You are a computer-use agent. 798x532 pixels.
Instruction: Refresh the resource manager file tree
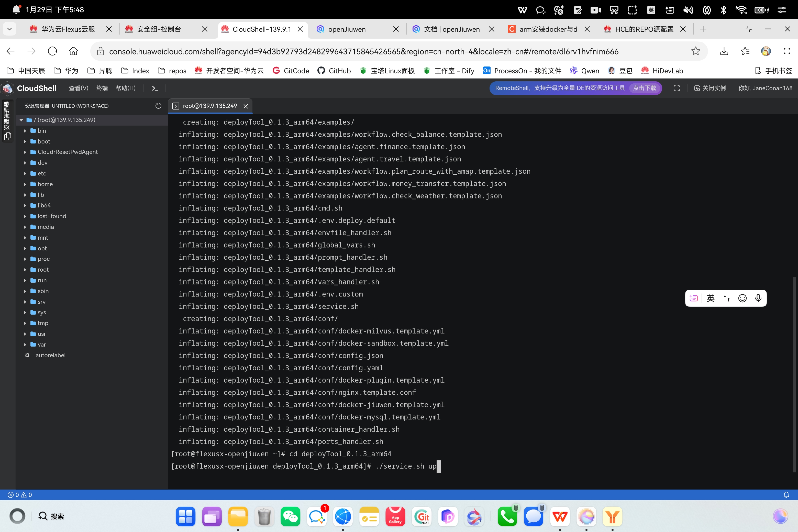(x=158, y=106)
